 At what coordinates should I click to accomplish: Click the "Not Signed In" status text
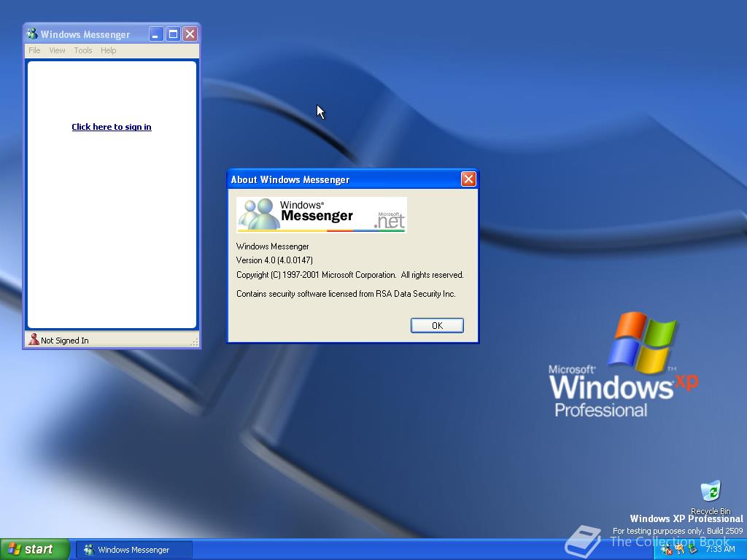pos(65,341)
